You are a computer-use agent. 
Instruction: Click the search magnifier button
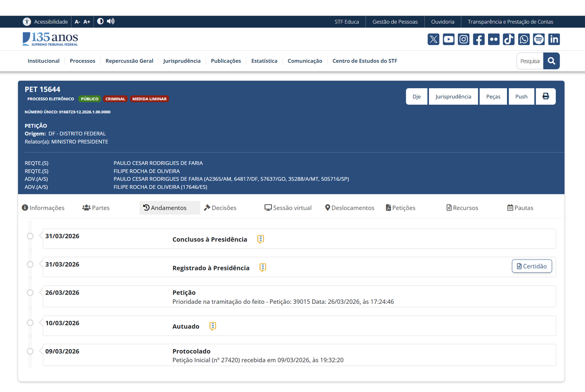click(x=551, y=61)
